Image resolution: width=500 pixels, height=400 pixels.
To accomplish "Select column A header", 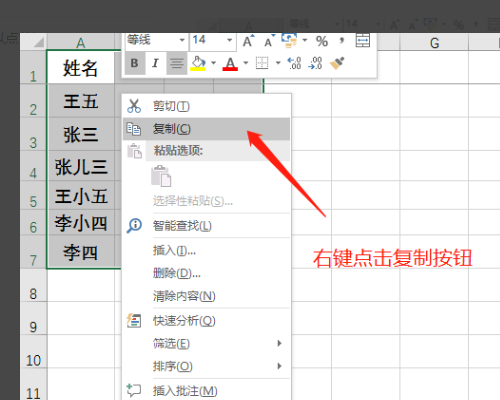I will [80, 42].
